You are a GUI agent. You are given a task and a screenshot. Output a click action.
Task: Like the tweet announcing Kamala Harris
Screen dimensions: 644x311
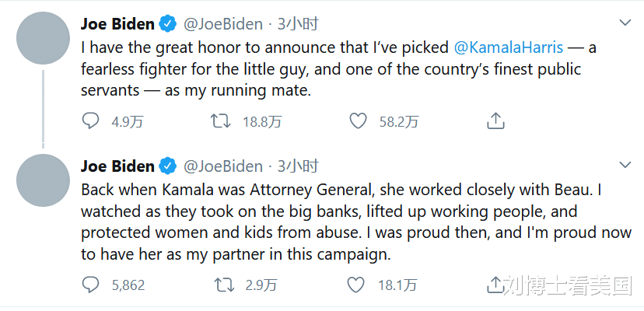coord(357,121)
